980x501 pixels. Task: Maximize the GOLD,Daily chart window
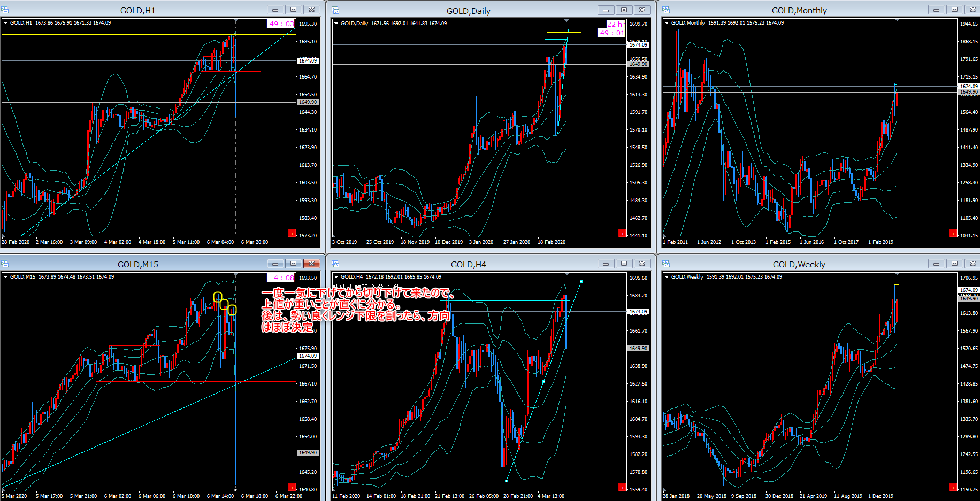click(x=624, y=10)
